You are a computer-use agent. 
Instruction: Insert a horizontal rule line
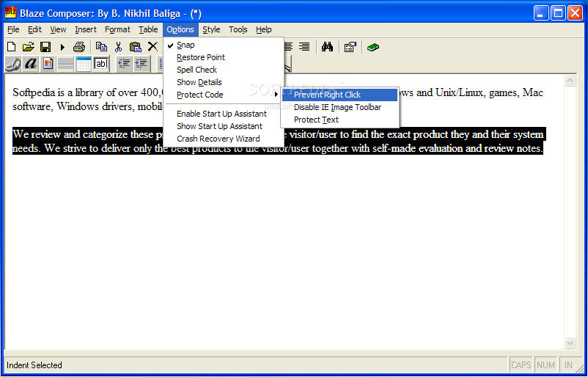pos(66,64)
